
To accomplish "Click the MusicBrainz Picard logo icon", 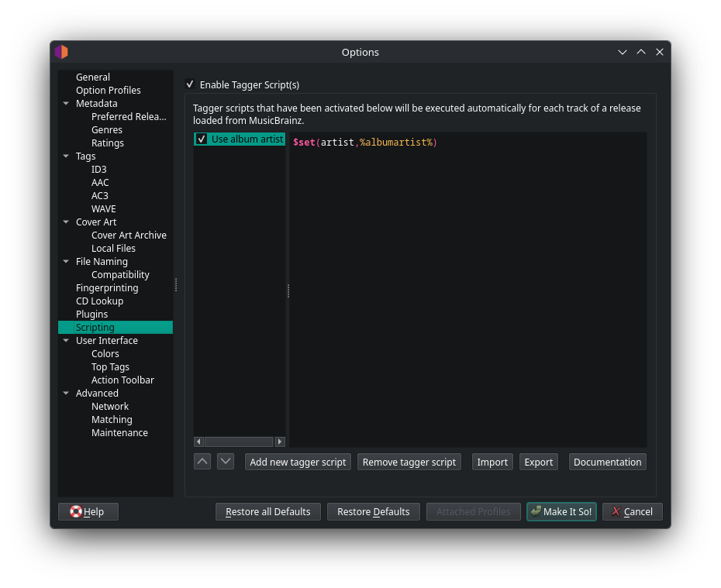I will click(x=61, y=52).
